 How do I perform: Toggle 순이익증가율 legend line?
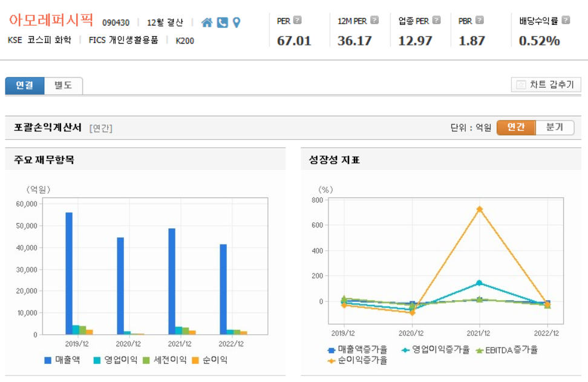point(358,361)
